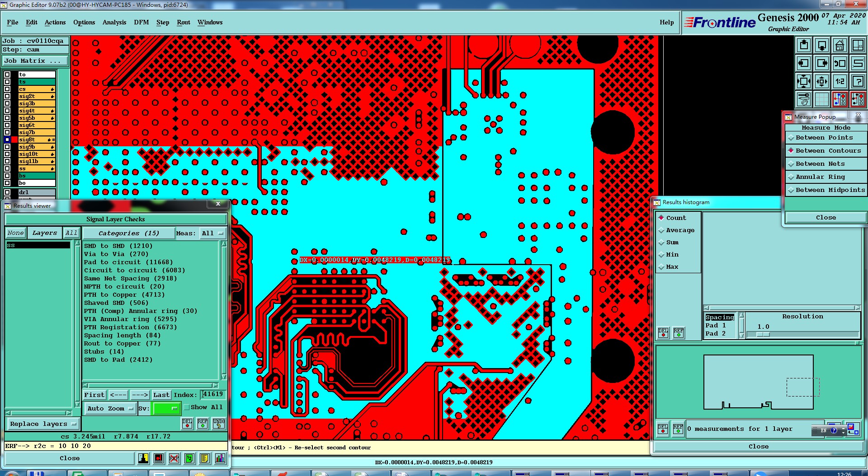Click the Index input field showing 41619
The image size is (868, 476).
click(x=213, y=395)
